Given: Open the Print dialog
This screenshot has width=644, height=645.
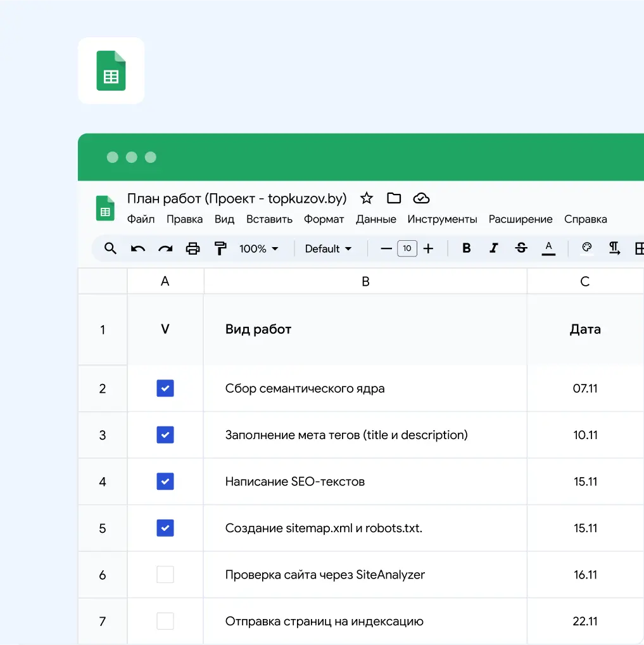Looking at the screenshot, I should (193, 248).
